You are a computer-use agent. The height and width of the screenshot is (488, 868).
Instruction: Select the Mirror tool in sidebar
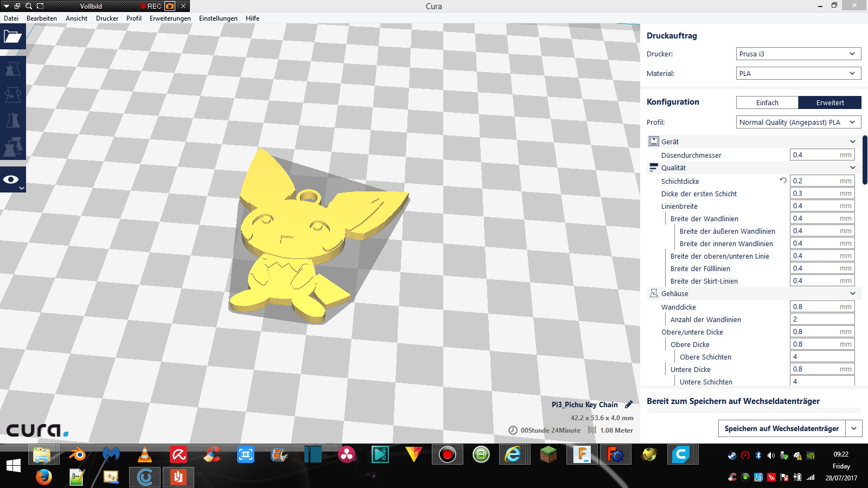click(x=12, y=120)
